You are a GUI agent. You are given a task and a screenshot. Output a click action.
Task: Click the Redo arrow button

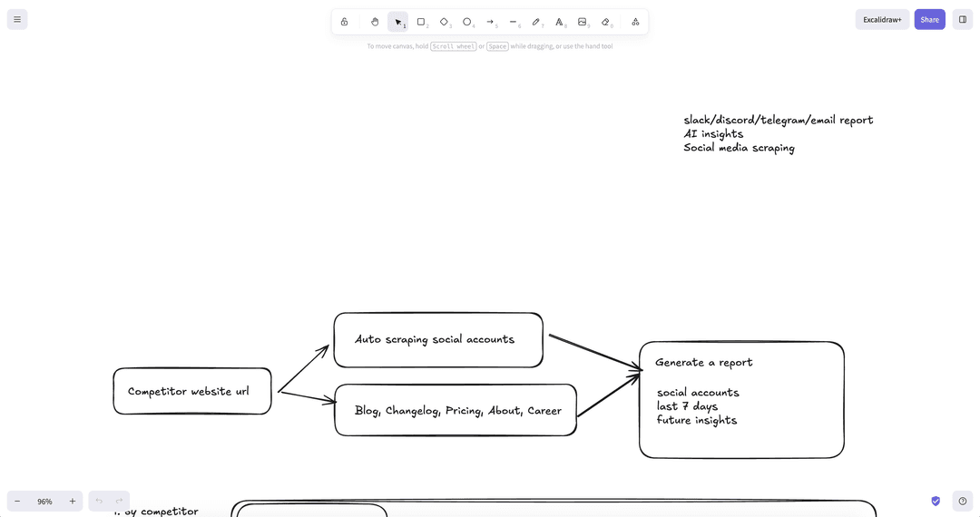click(120, 502)
